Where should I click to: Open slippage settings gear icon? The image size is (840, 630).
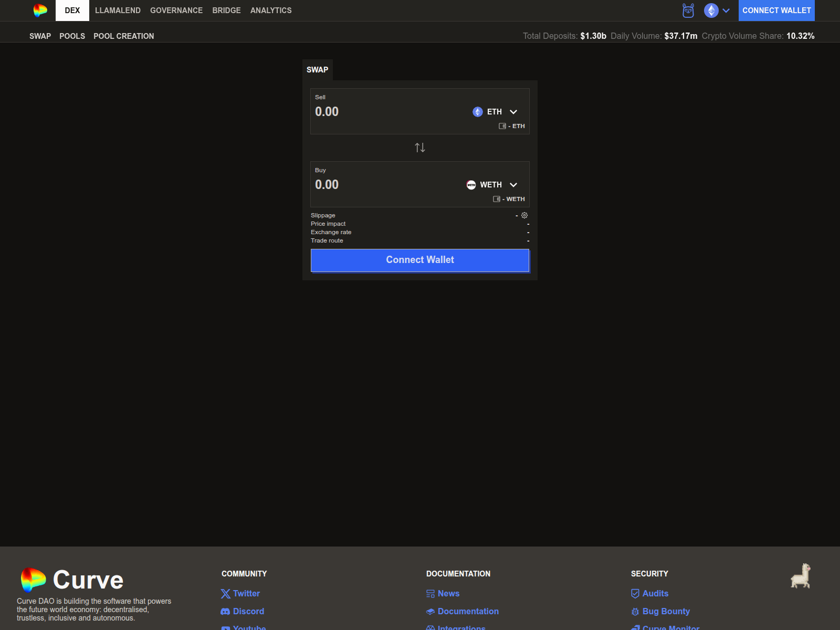(524, 215)
